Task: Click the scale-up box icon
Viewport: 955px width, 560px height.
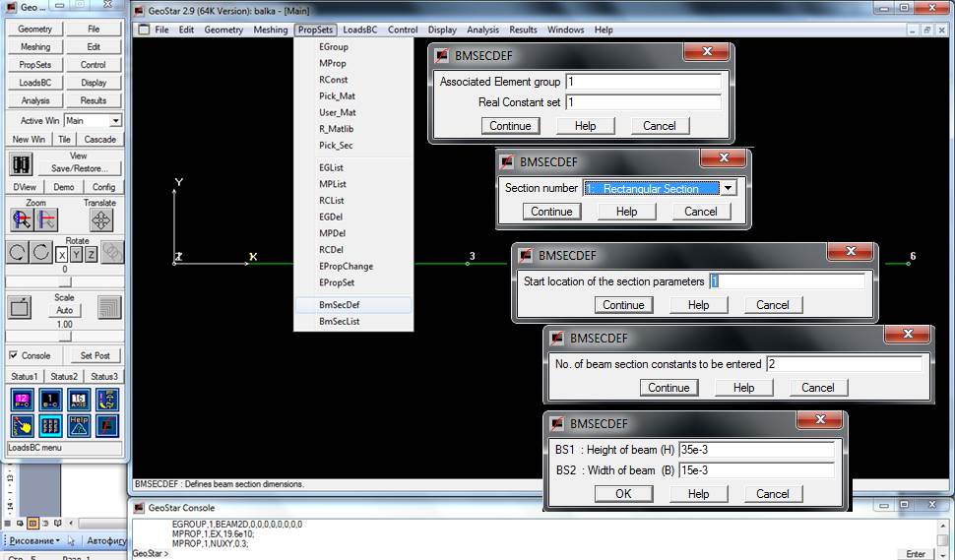Action: 20,307
